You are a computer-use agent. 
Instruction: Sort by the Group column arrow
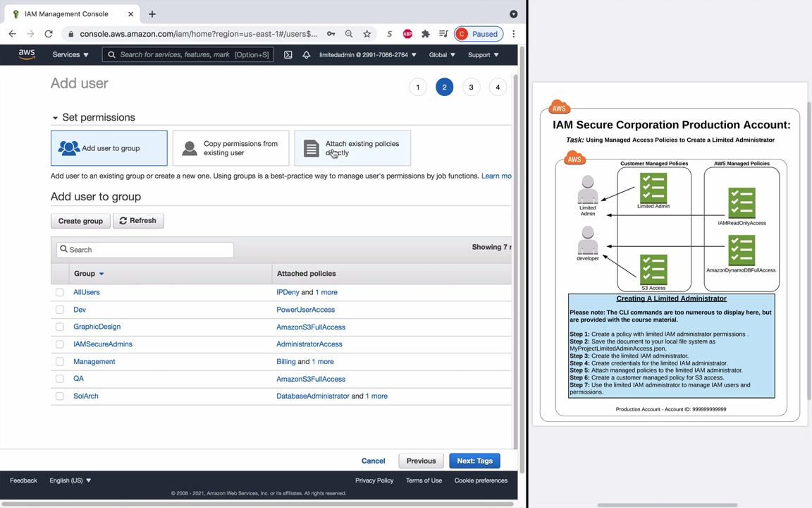[x=101, y=274]
